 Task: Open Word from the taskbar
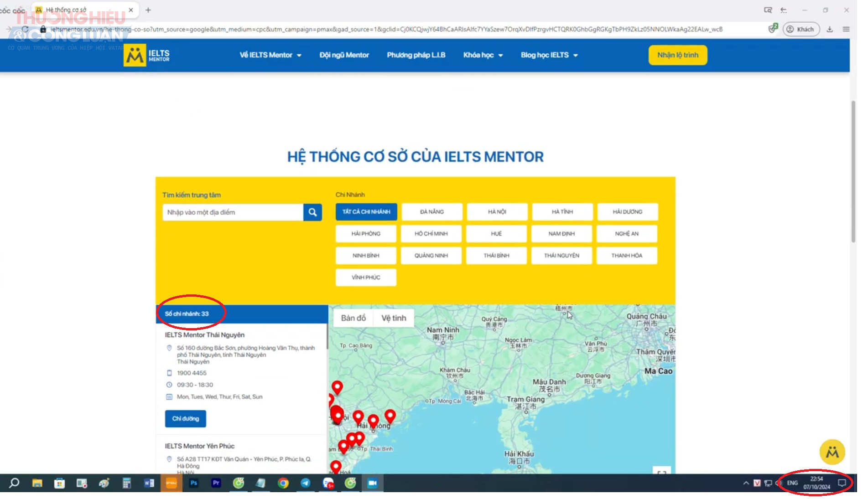point(149,483)
